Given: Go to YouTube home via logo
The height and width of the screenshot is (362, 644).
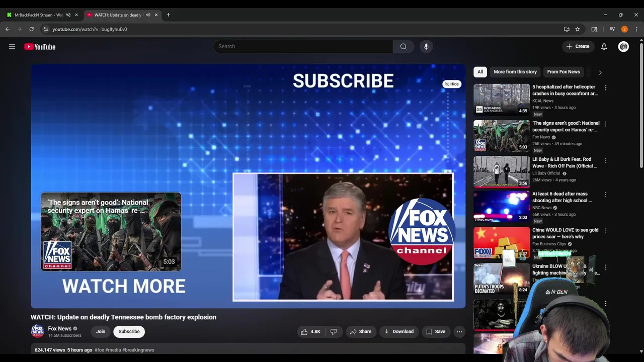Looking at the screenshot, I should pyautogui.click(x=40, y=47).
